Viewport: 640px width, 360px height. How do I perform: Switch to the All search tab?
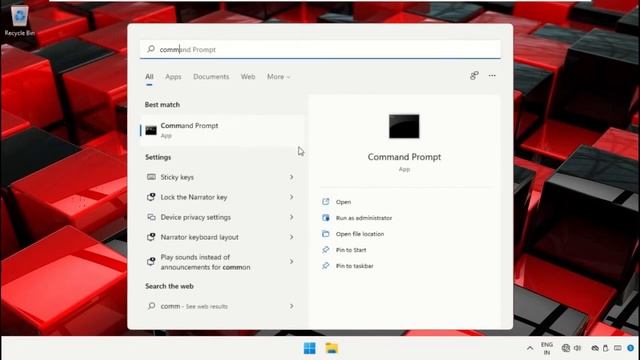coord(149,76)
